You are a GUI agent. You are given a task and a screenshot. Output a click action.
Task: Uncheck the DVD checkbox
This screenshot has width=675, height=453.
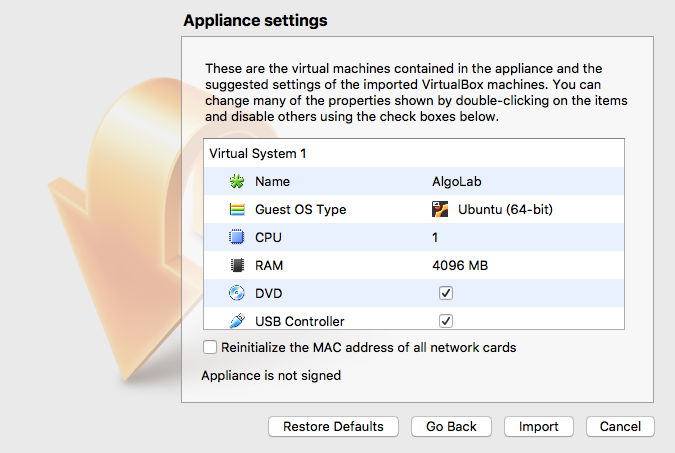(x=446, y=293)
